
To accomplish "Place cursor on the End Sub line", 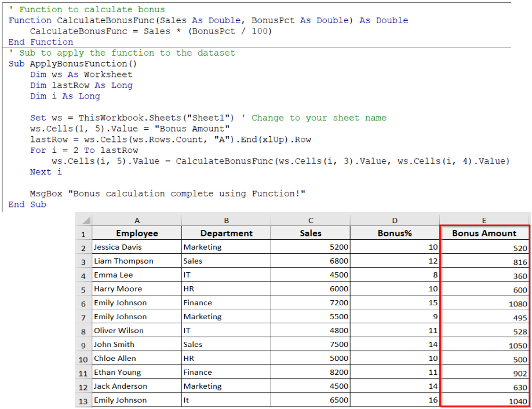I will pyautogui.click(x=27, y=204).
